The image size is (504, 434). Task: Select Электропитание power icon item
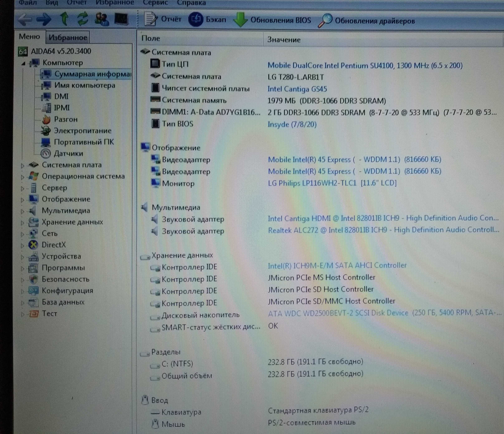46,131
